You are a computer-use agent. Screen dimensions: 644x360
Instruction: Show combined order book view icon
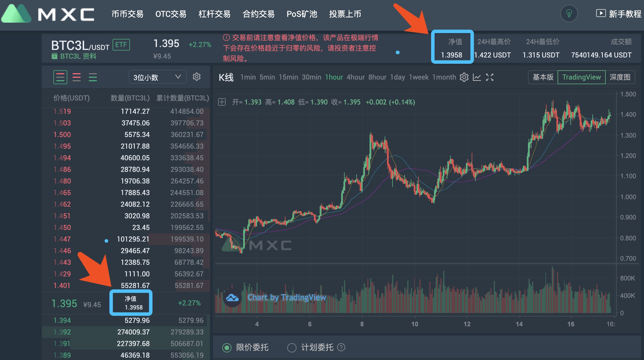(x=60, y=77)
